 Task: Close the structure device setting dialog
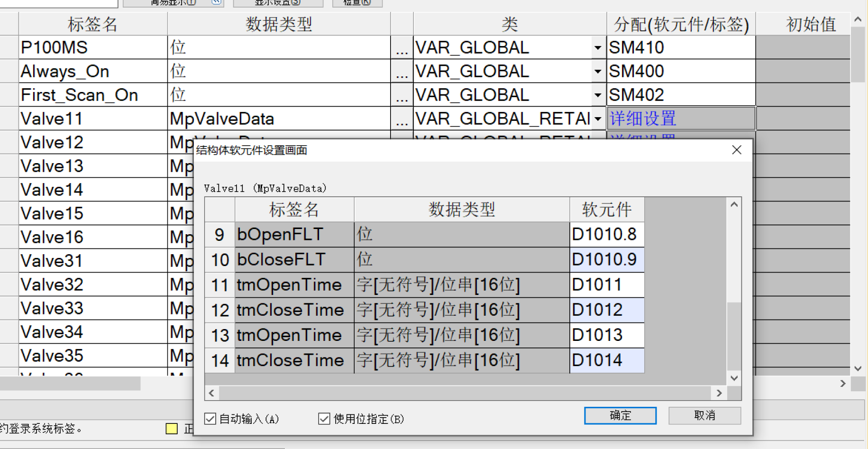click(736, 150)
